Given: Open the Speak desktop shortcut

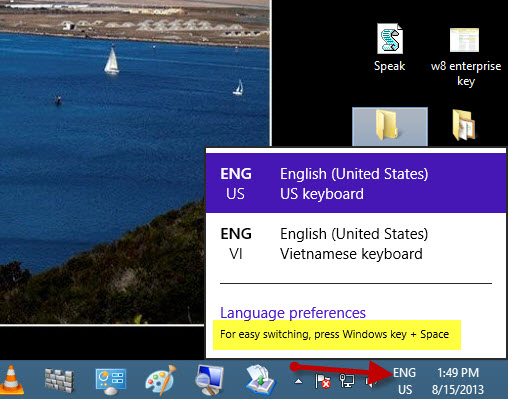Looking at the screenshot, I should click(x=389, y=48).
